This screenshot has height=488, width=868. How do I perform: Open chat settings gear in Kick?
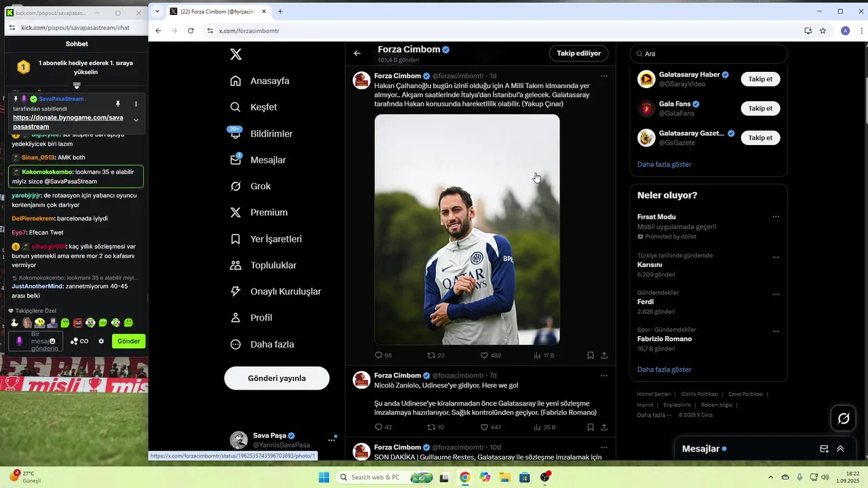tap(101, 341)
